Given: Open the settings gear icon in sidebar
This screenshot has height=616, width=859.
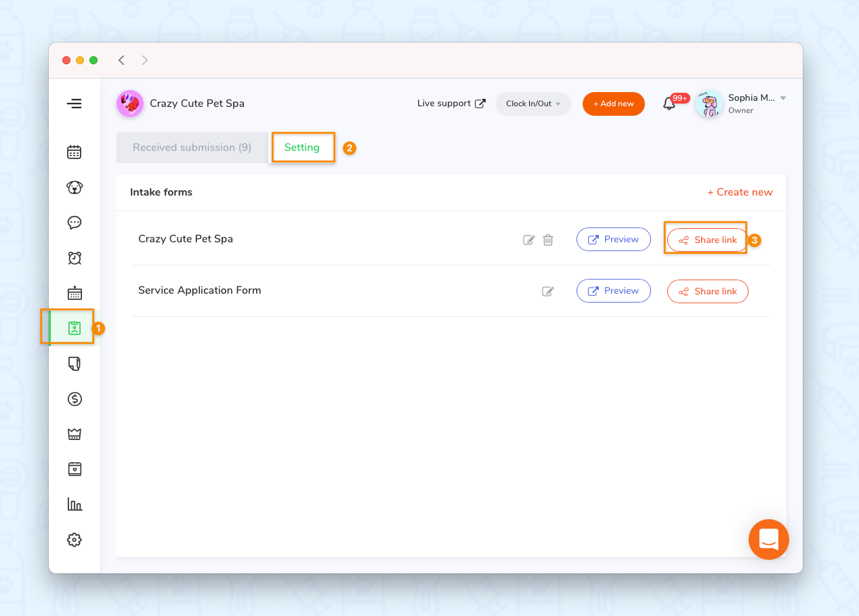Looking at the screenshot, I should (75, 540).
